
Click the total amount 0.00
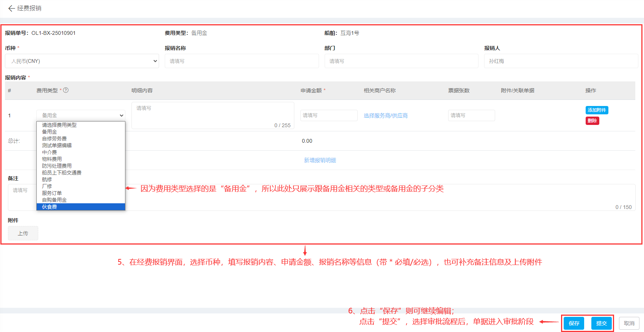pos(307,141)
